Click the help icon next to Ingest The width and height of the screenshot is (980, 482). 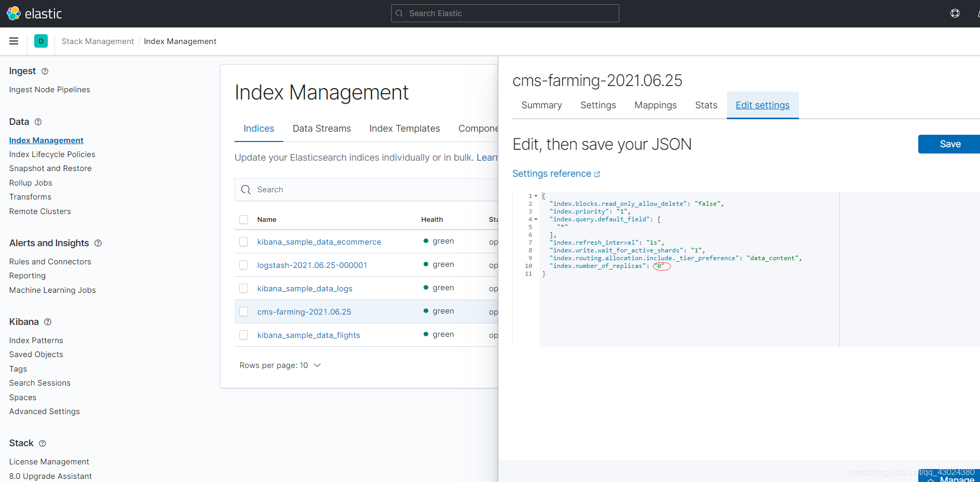pos(45,71)
